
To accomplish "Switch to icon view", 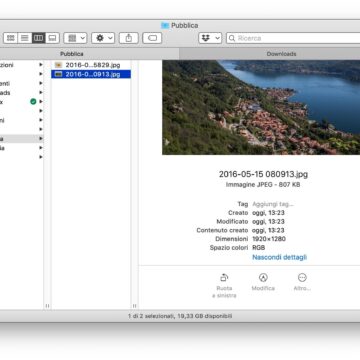I will 11,38.
